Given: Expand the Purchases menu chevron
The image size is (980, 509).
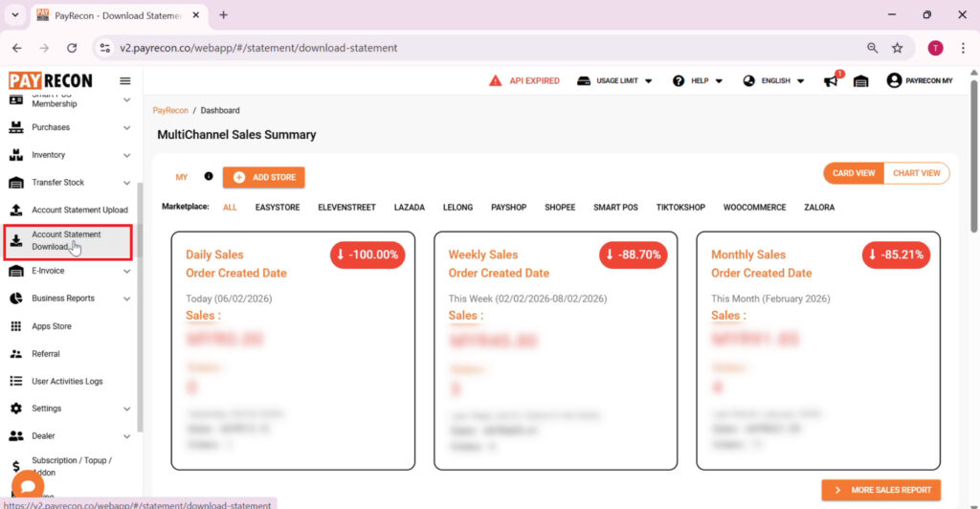Looking at the screenshot, I should tap(127, 127).
